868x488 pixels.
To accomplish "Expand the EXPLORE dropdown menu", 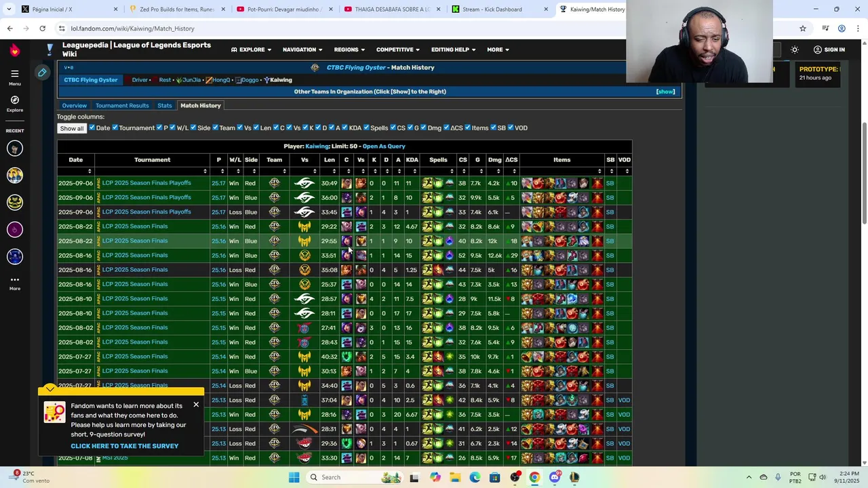I will (x=251, y=49).
